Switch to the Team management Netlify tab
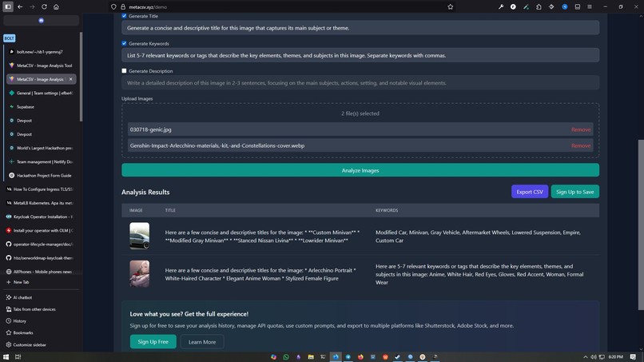Screen dimensions: 644x362 coord(41,162)
